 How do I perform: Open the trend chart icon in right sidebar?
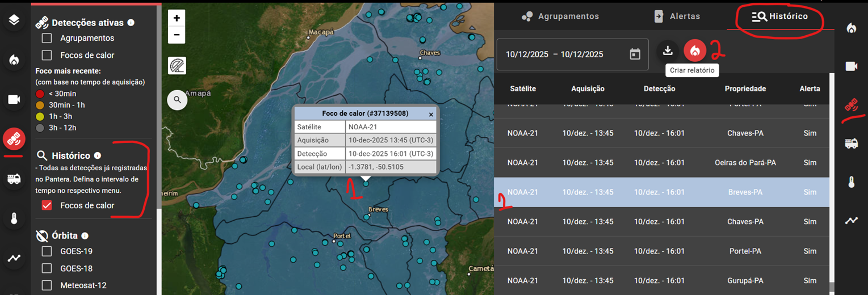point(851,221)
